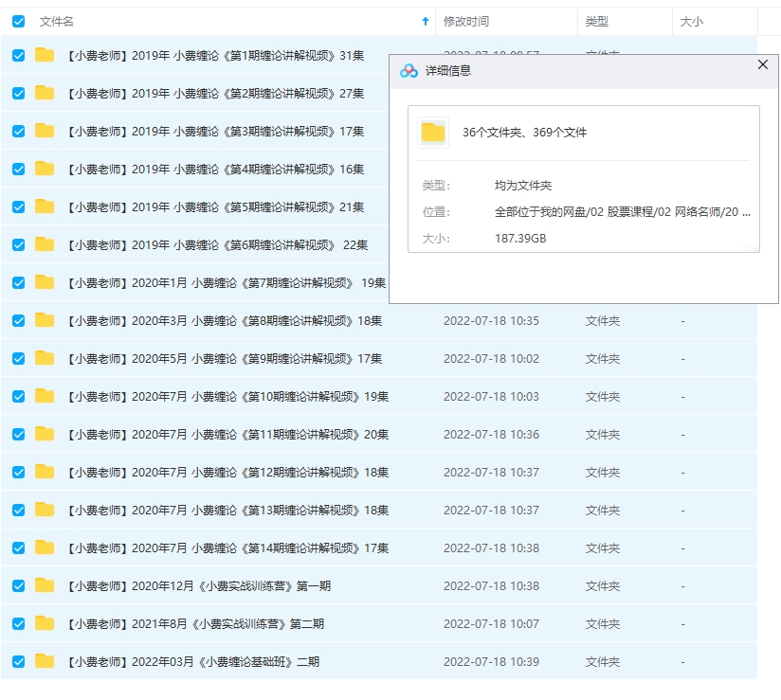Click the 187.39GB size value in the dialog
The image size is (781, 700).
coord(520,238)
